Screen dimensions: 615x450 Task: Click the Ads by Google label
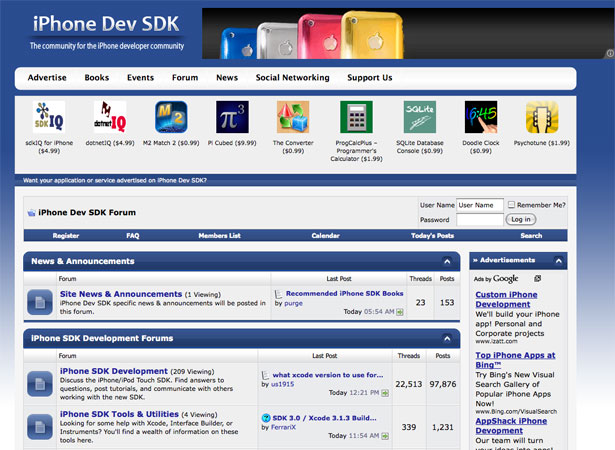[x=496, y=279]
